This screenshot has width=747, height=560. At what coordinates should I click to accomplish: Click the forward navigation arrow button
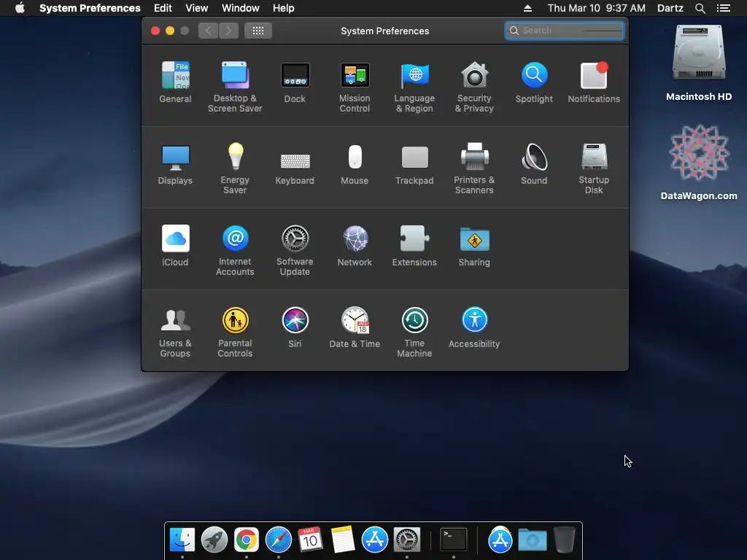pyautogui.click(x=228, y=31)
